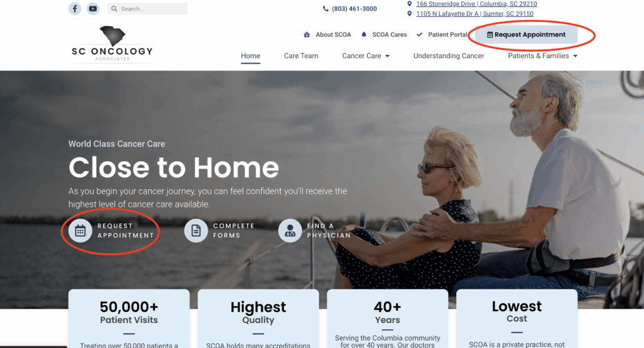The width and height of the screenshot is (644, 348).
Task: Click the bell icon next to SCOA Cares
Action: [x=364, y=35]
